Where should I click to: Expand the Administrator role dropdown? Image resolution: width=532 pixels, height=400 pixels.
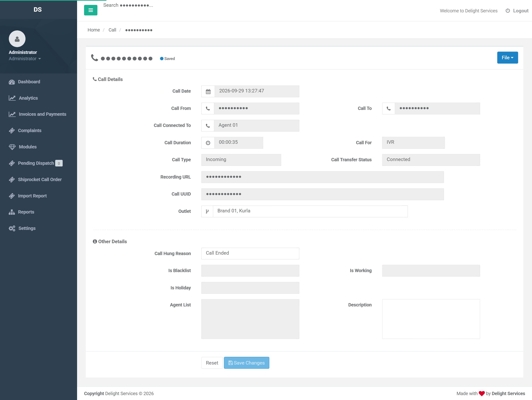click(x=25, y=59)
